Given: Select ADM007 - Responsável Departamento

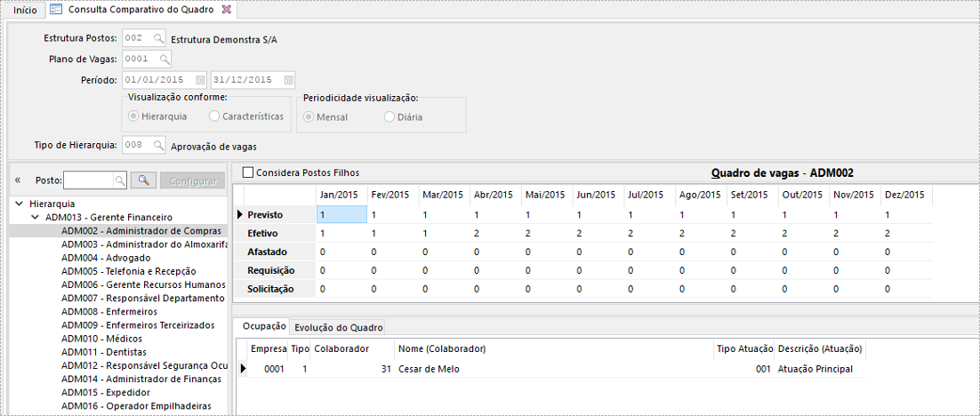Looking at the screenshot, I should 142,298.
